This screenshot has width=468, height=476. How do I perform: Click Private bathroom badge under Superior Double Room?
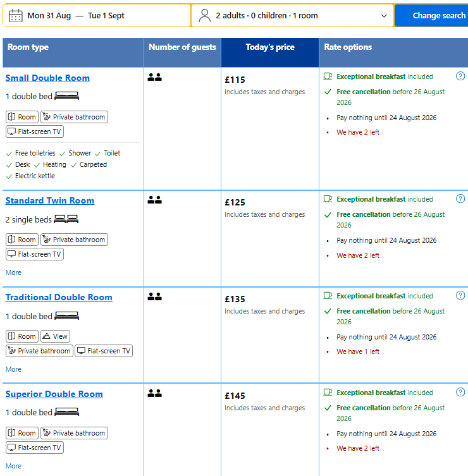[74, 433]
